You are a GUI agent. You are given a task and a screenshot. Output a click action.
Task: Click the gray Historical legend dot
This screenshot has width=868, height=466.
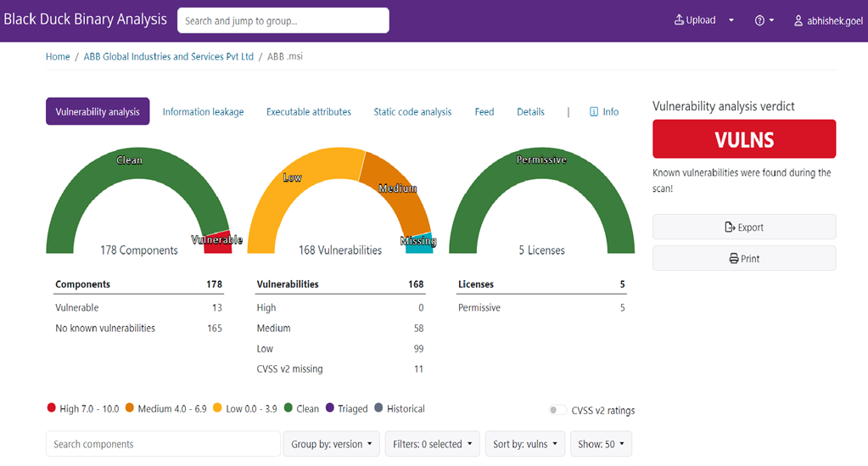(378, 407)
